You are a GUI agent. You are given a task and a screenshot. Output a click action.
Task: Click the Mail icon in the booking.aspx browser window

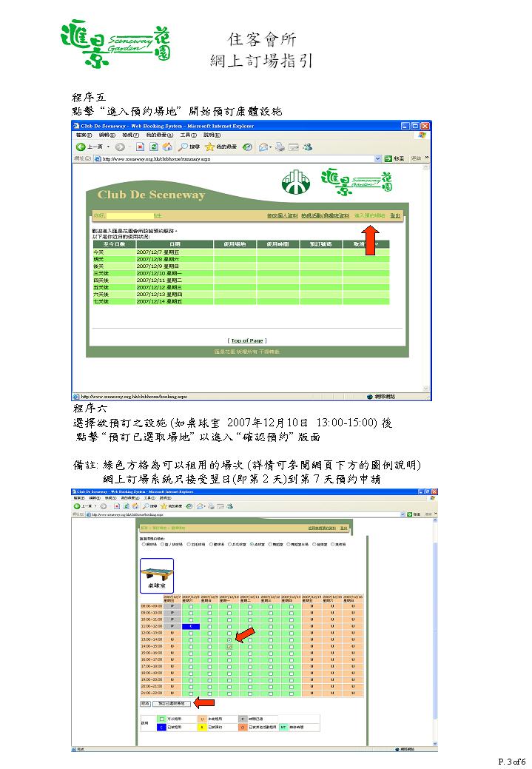(x=200, y=506)
